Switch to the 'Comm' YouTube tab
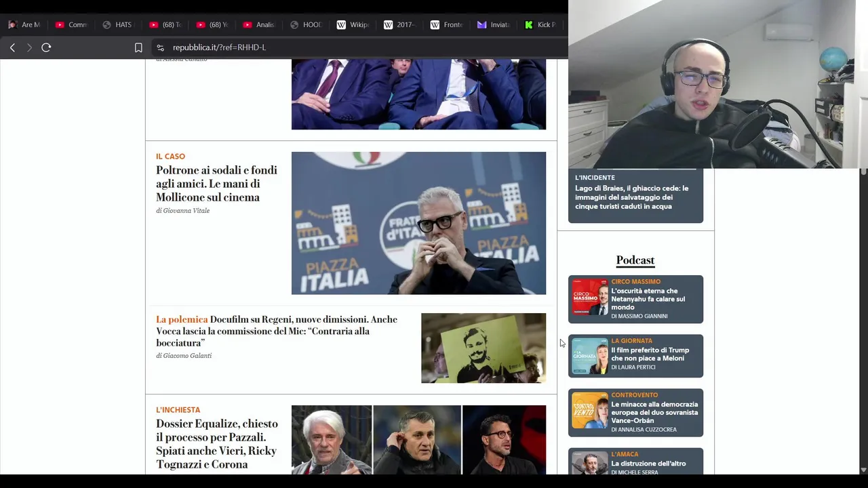The width and height of the screenshot is (868, 488). pyautogui.click(x=72, y=24)
